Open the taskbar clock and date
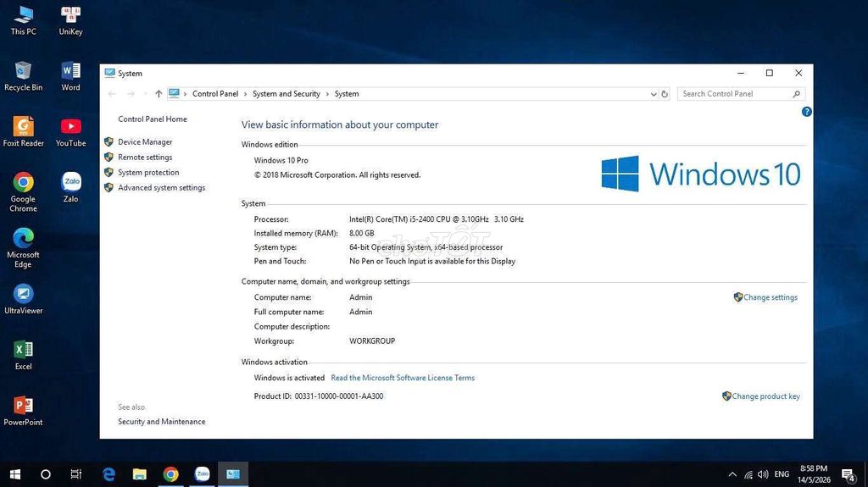The height and width of the screenshot is (487, 868). click(x=814, y=474)
